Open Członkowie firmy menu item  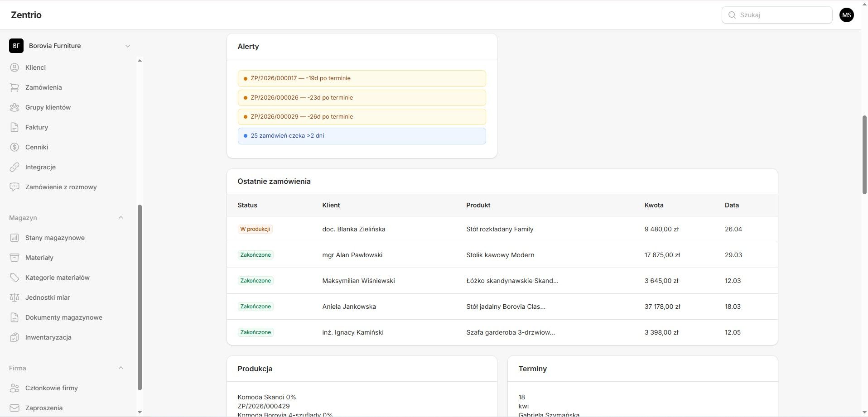(52, 388)
